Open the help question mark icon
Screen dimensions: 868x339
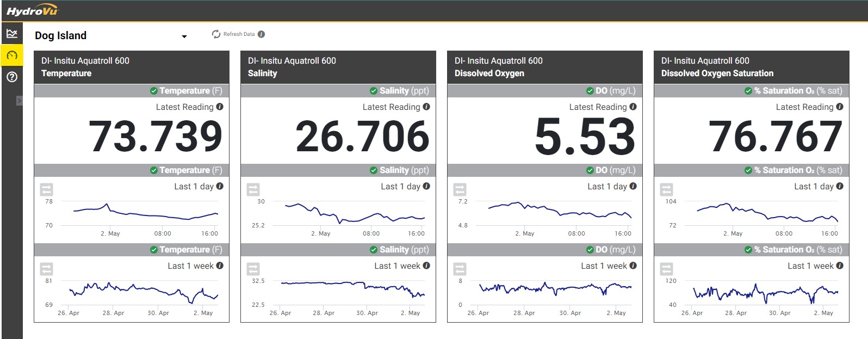tap(12, 77)
